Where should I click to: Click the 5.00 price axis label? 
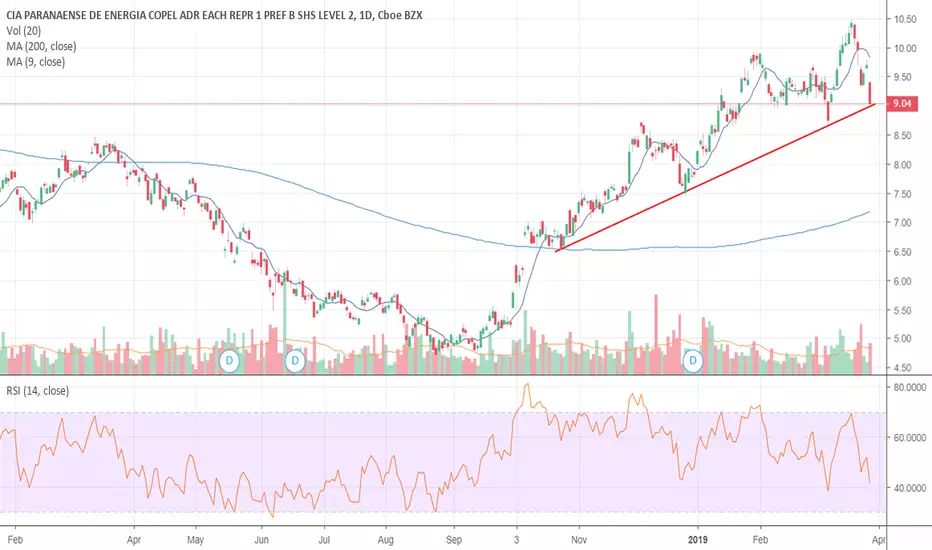click(905, 338)
